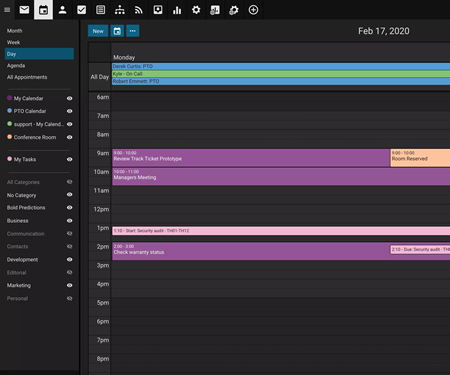Image resolution: width=450 pixels, height=375 pixels.
Task: Click the blue PTO Calendar color dot
Action: pyautogui.click(x=9, y=111)
